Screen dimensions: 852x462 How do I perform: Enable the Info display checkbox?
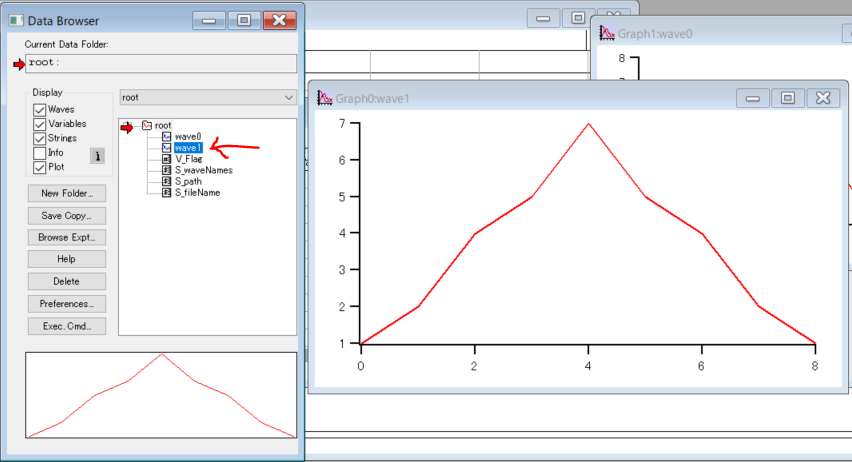40,153
